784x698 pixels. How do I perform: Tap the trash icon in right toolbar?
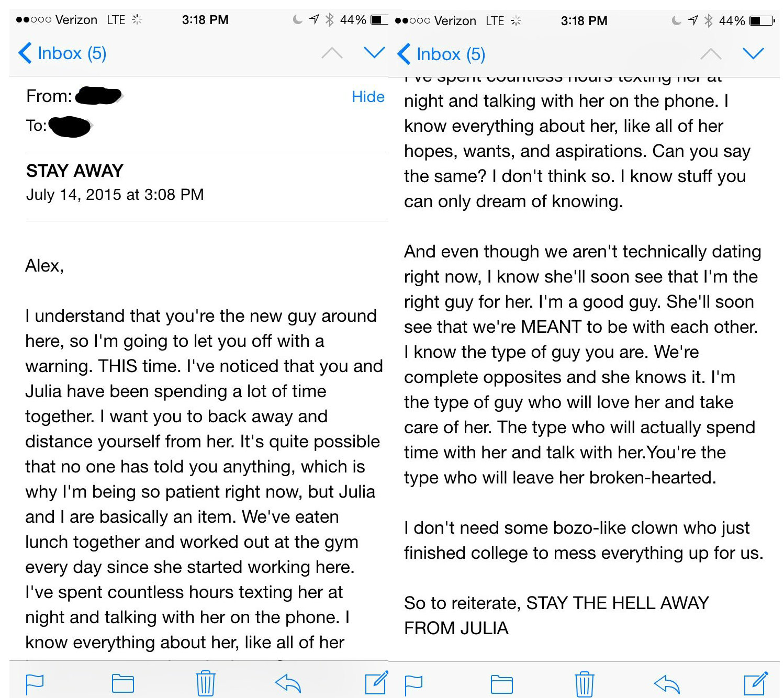pyautogui.click(x=584, y=684)
